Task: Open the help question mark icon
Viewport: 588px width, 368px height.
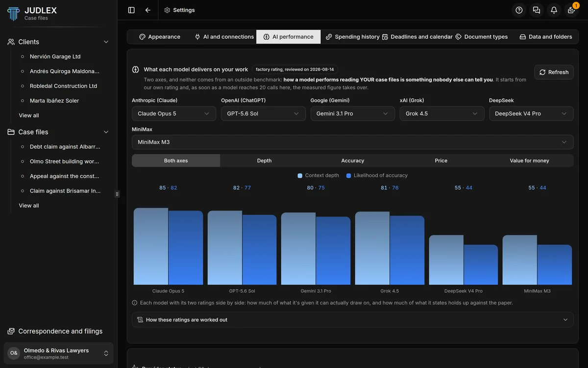Action: (x=519, y=10)
